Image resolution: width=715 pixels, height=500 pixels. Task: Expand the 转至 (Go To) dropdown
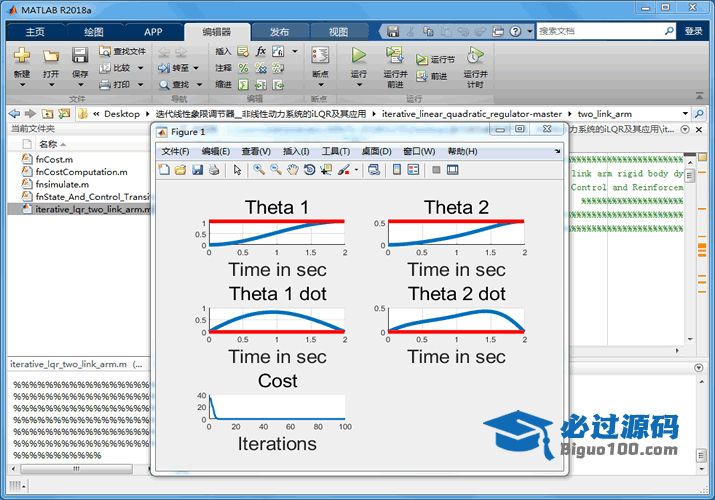pos(196,68)
